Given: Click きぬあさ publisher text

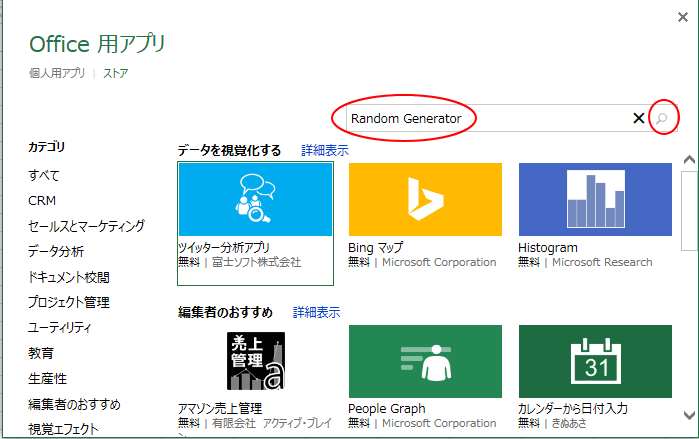Looking at the screenshot, I should coord(569,423).
